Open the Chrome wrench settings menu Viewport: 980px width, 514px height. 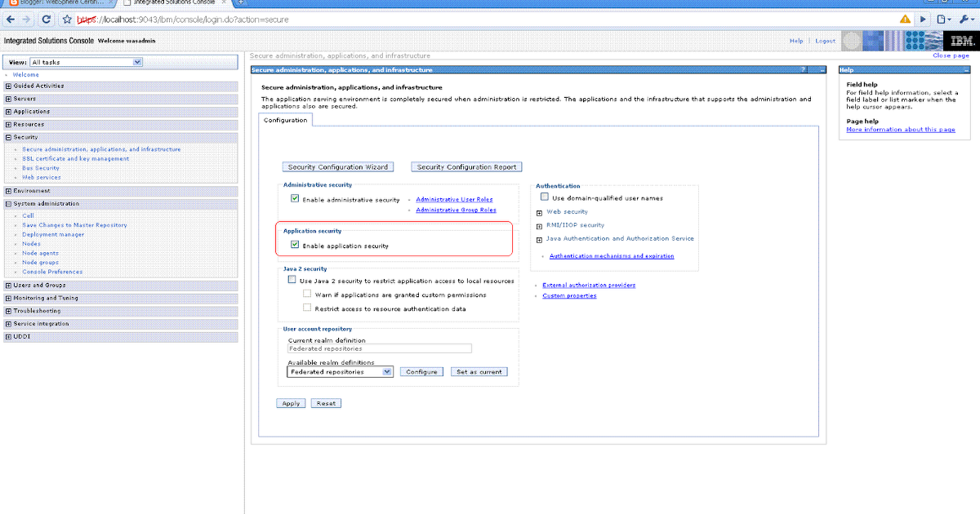click(x=967, y=19)
